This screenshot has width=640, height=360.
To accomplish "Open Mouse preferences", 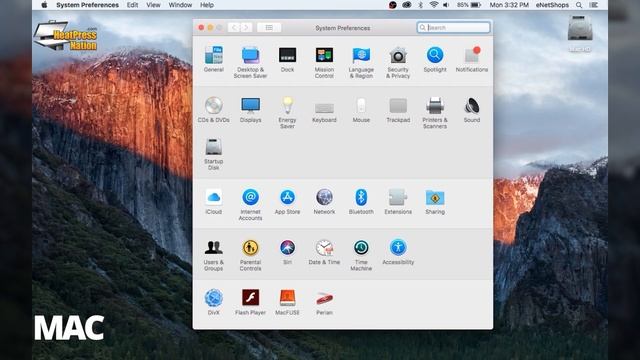I will point(361,110).
